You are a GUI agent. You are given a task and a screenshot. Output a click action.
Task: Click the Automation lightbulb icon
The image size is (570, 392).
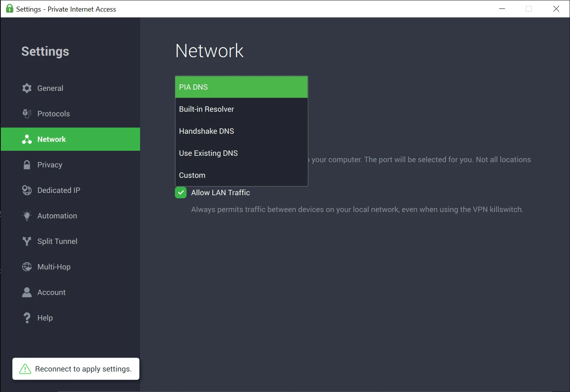tap(27, 216)
